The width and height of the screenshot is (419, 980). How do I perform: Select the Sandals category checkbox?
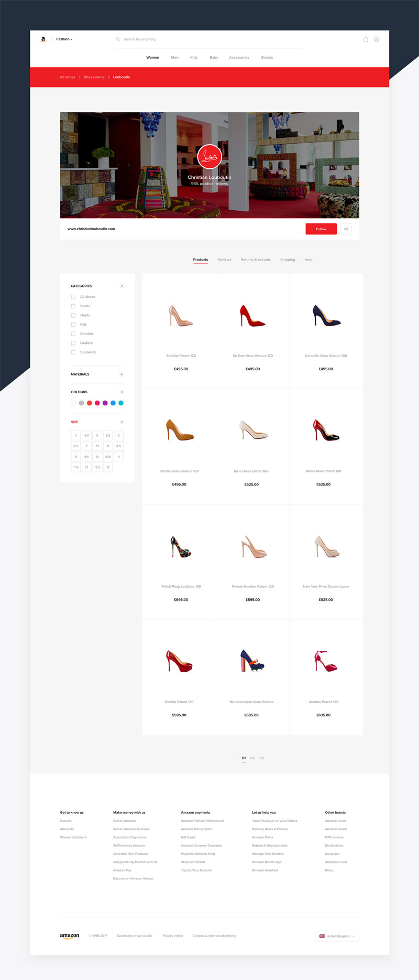(x=73, y=334)
